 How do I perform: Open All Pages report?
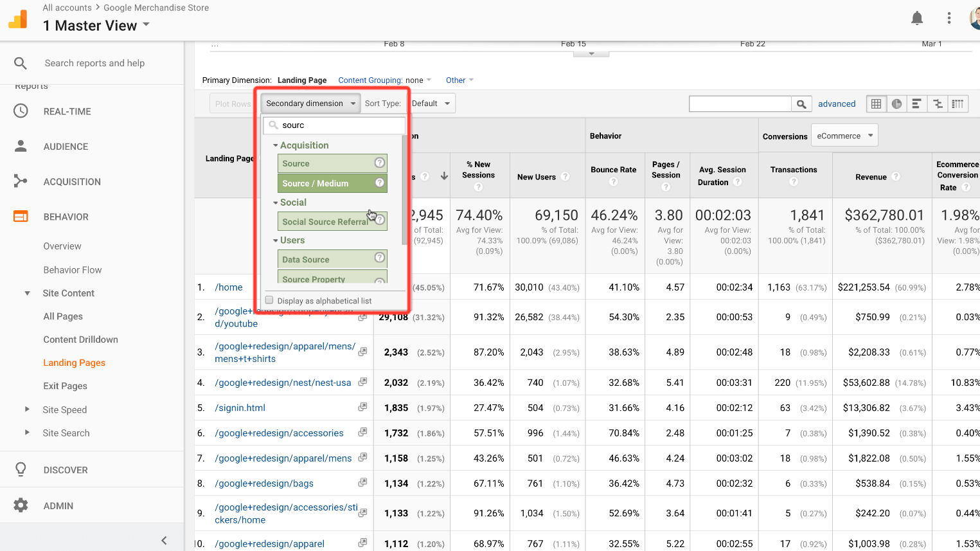63,316
